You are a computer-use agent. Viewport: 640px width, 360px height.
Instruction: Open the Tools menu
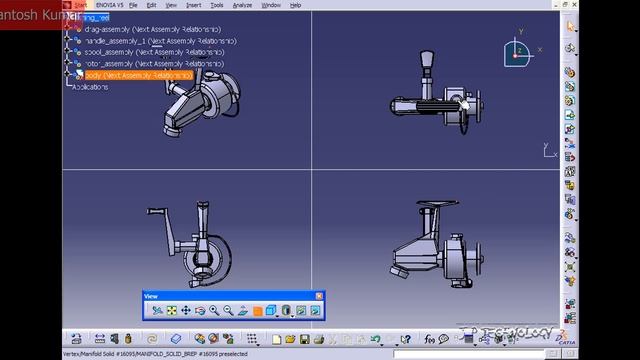click(x=217, y=5)
